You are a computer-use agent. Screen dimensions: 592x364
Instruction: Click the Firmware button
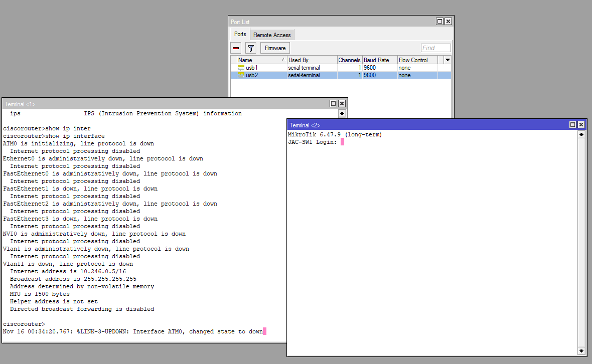tap(275, 48)
